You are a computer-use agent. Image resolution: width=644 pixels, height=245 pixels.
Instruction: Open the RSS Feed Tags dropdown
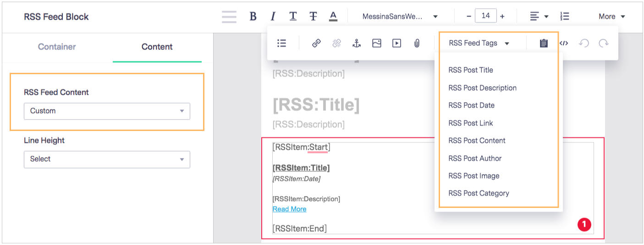479,43
